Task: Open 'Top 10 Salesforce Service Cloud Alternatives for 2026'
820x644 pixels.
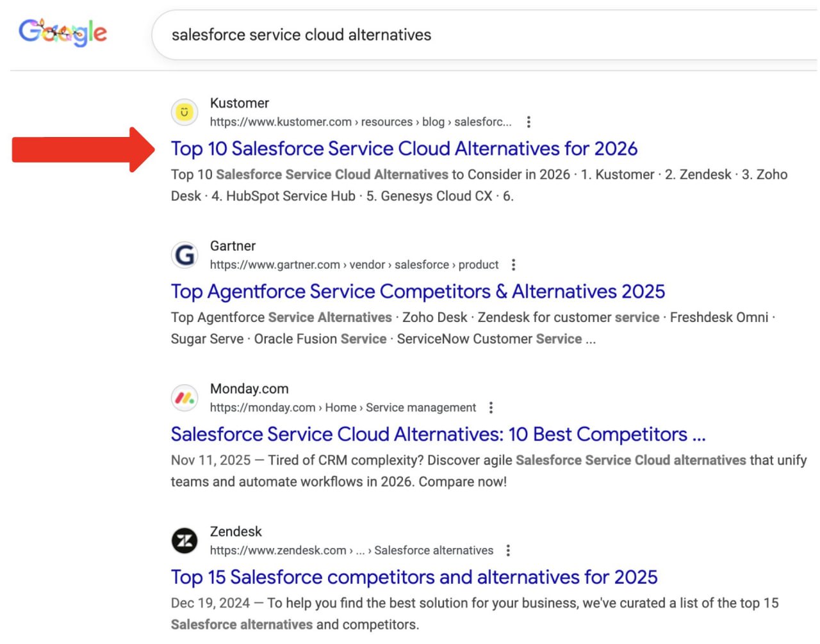Action: pos(404,149)
